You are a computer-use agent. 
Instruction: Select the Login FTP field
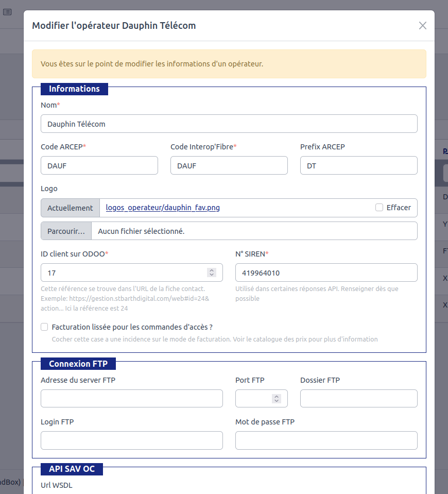[131, 440]
